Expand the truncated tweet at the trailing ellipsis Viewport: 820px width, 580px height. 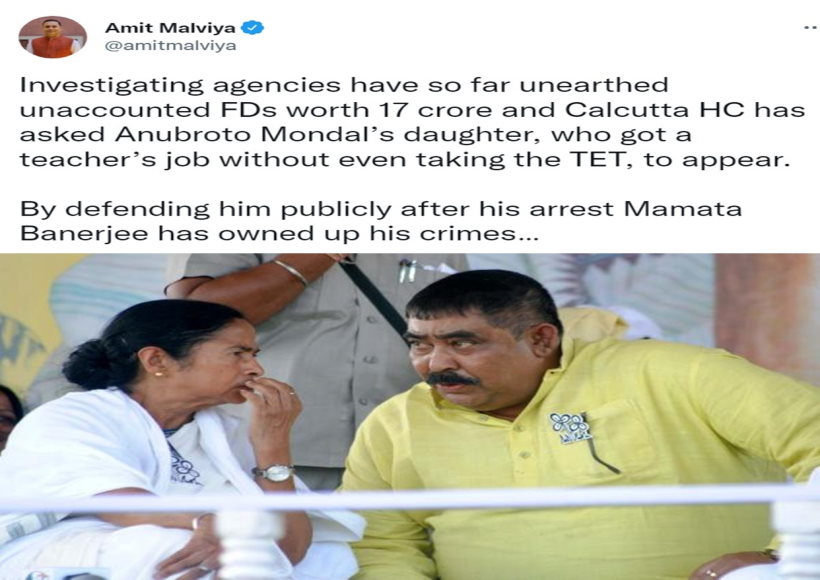click(x=528, y=234)
